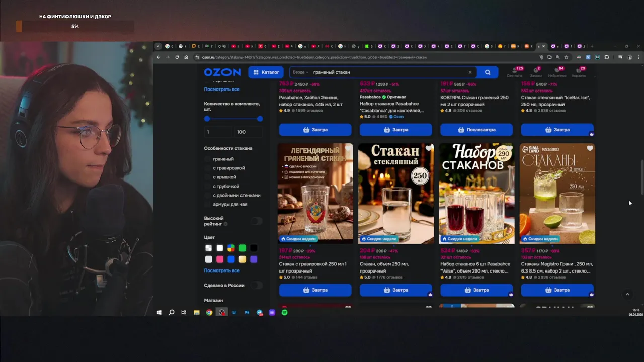Check the с двойными стенками filter

tap(207, 195)
